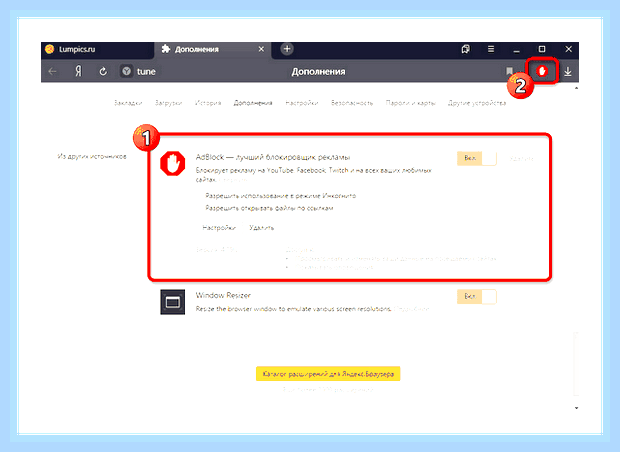Select the Дополнения browser tab
The width and height of the screenshot is (620, 452).
tap(213, 49)
